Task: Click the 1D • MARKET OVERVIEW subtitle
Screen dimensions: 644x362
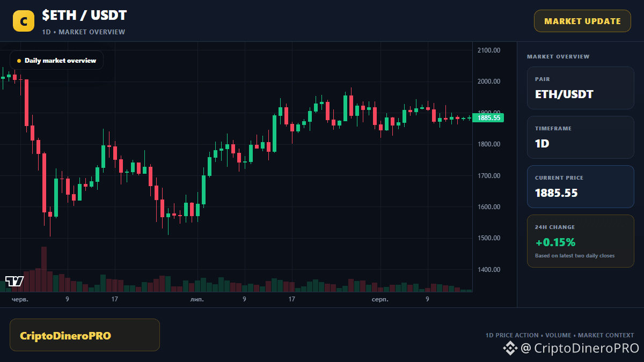Action: (x=84, y=32)
